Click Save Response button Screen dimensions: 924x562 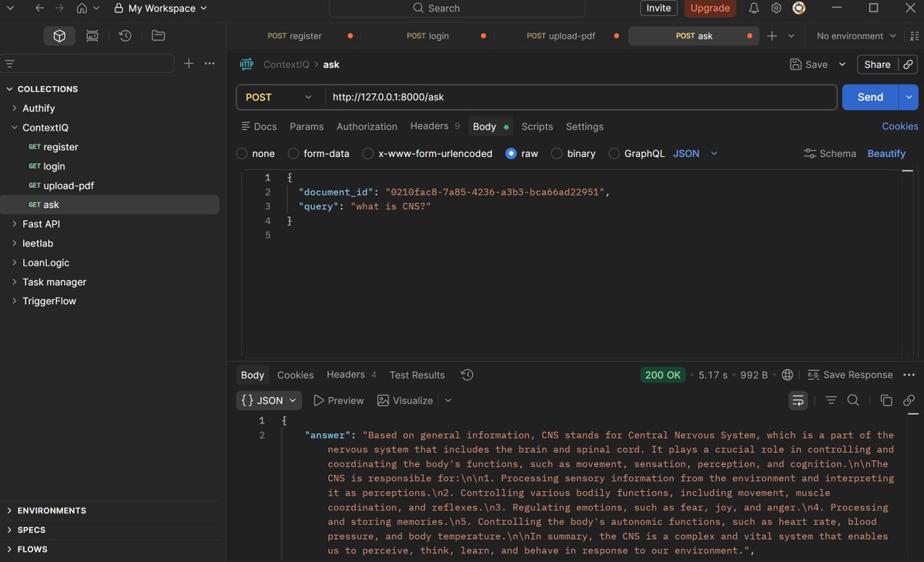coord(850,375)
